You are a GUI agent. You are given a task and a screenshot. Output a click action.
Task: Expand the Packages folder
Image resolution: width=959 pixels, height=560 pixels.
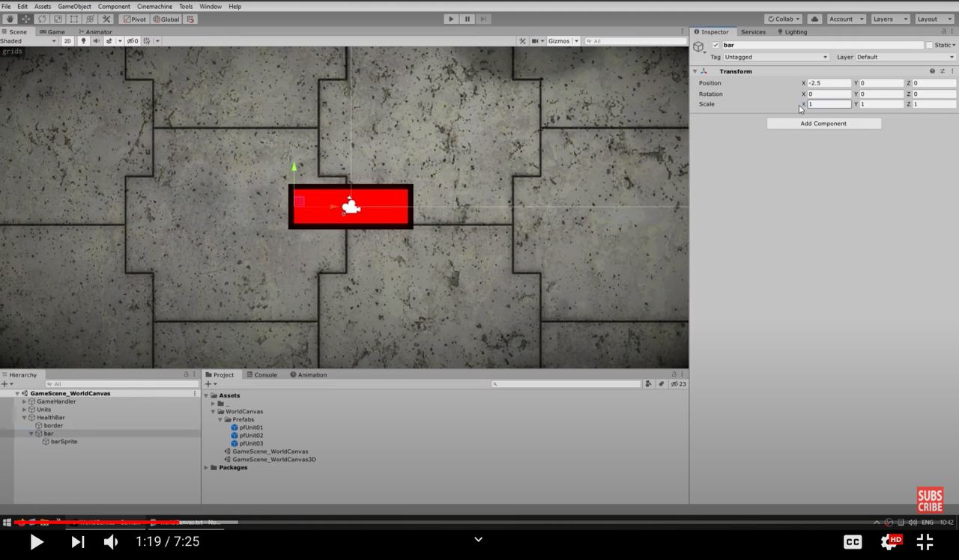207,468
